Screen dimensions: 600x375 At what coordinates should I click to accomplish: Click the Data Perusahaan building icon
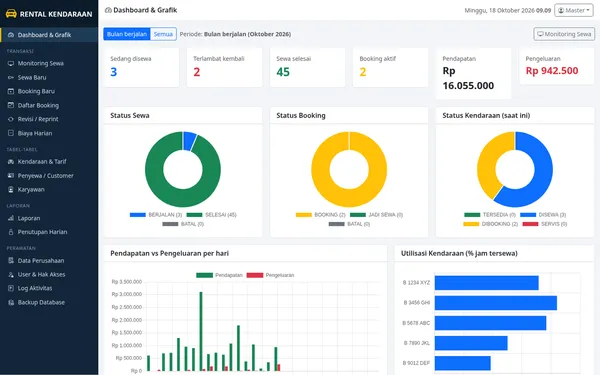[x=11, y=261]
